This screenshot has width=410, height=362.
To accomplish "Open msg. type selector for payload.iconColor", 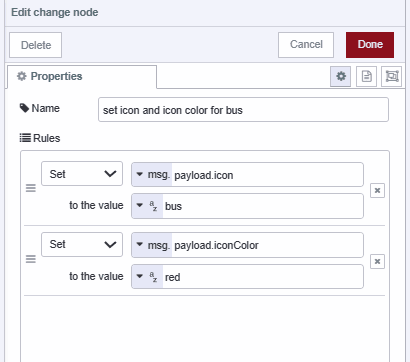I will [152, 245].
